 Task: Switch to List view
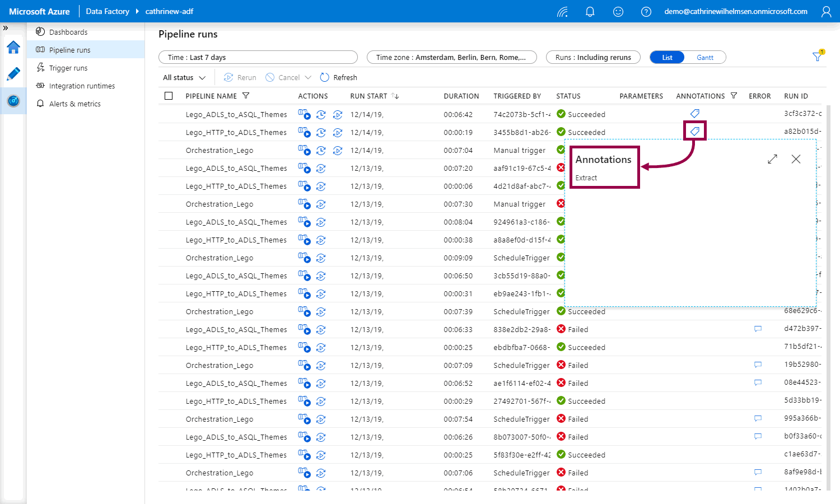pyautogui.click(x=667, y=58)
